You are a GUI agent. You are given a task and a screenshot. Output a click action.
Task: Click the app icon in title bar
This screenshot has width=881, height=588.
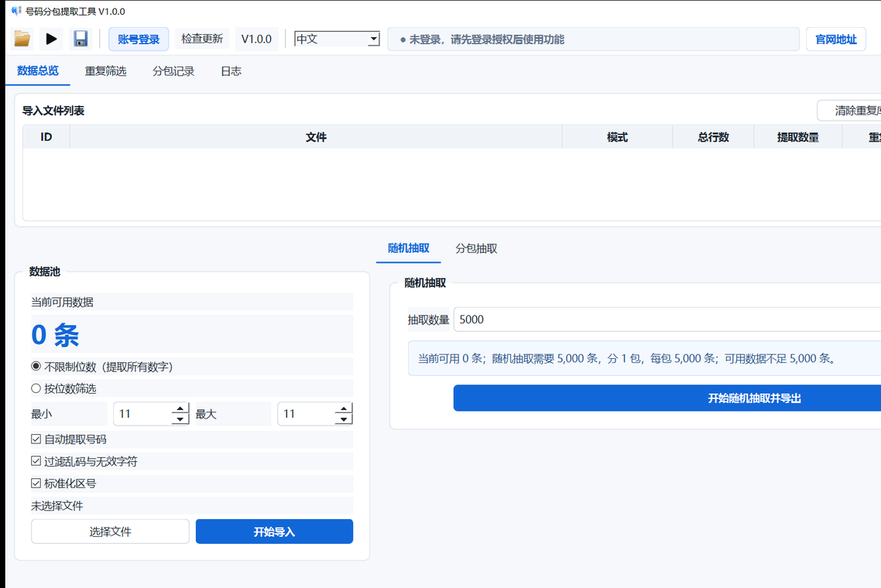(16, 11)
